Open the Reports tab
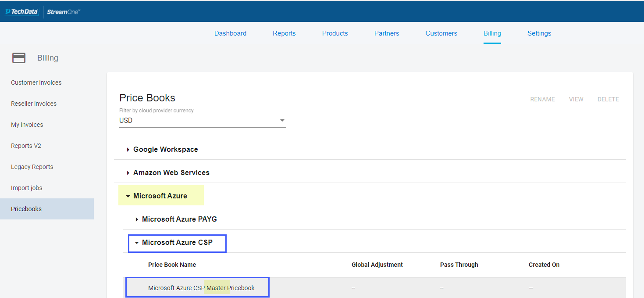644x298 pixels. [284, 33]
